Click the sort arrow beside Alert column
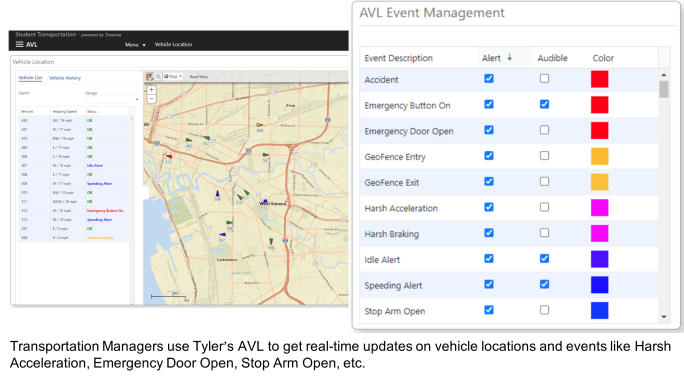 (510, 58)
